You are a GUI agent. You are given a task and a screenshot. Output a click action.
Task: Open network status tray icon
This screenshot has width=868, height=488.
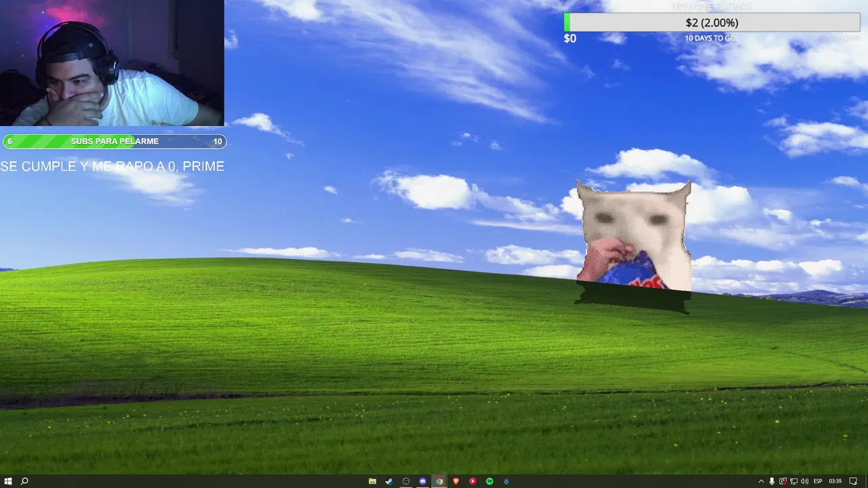point(793,481)
